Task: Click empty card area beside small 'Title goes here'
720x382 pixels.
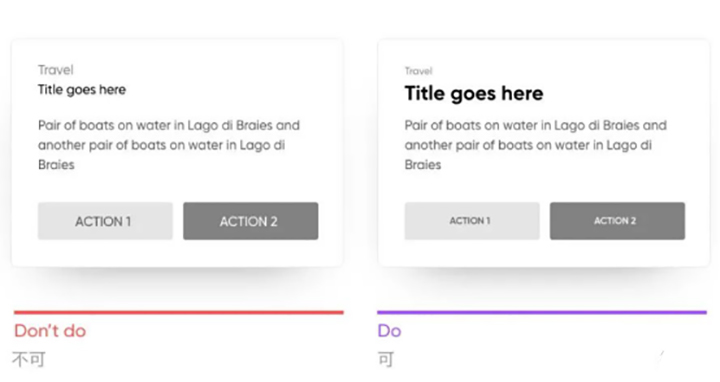Action: click(x=230, y=90)
